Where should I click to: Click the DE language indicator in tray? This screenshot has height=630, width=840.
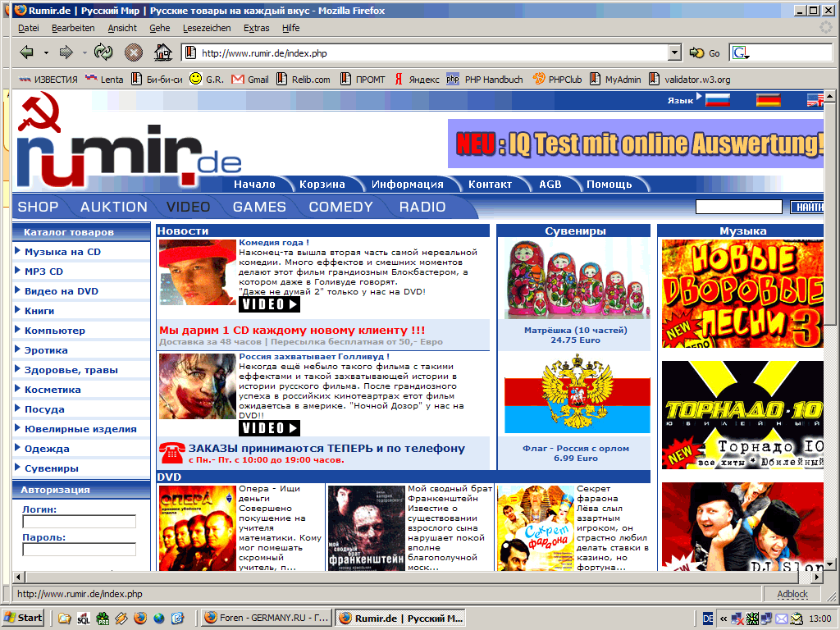708,619
